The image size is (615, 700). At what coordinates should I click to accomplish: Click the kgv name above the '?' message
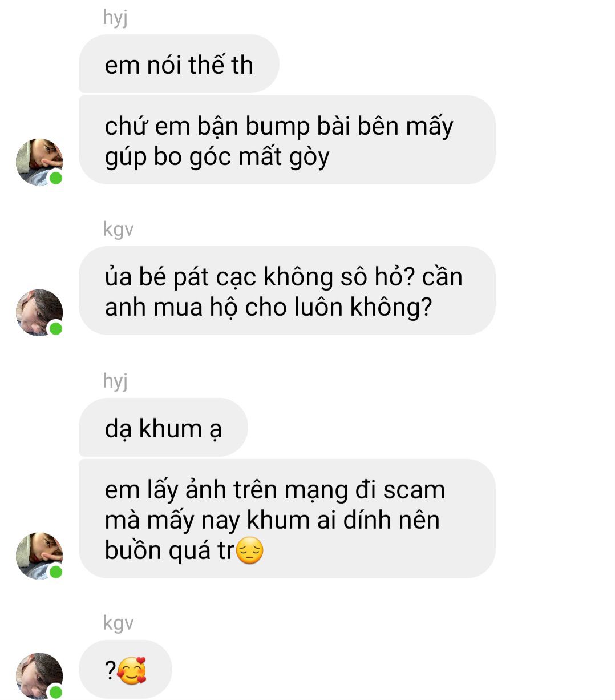pyautogui.click(x=118, y=623)
